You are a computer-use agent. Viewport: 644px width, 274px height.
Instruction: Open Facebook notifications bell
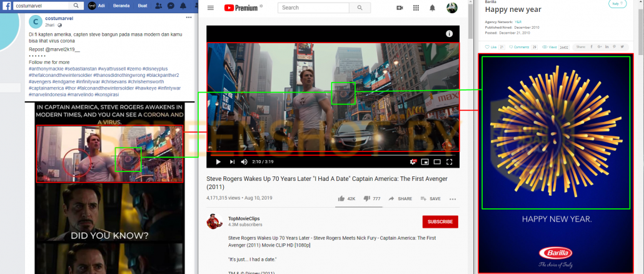coord(183,6)
